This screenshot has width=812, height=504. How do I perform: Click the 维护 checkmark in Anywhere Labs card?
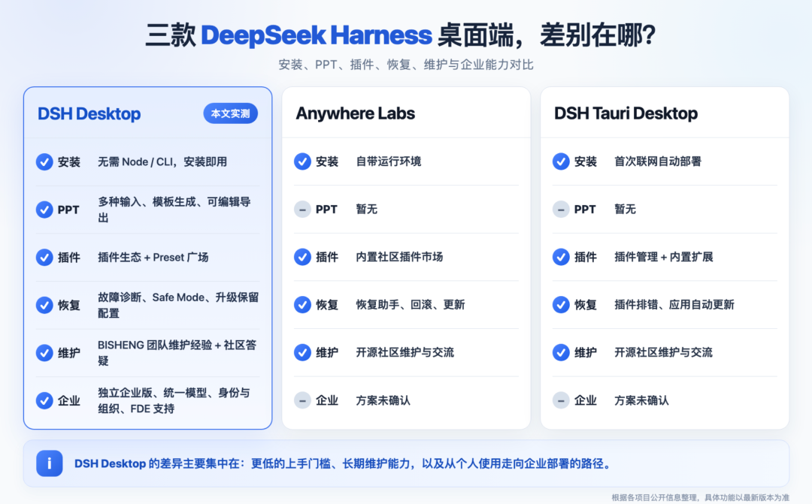point(302,352)
